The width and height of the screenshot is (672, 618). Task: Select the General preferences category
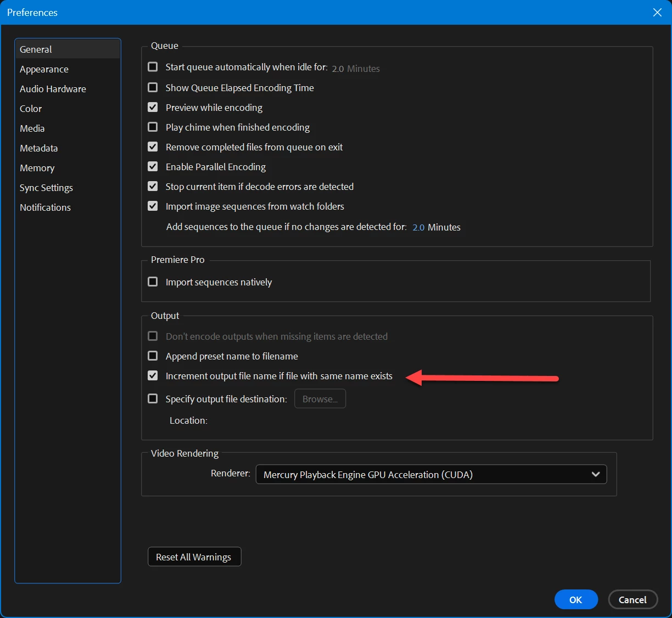[68, 49]
